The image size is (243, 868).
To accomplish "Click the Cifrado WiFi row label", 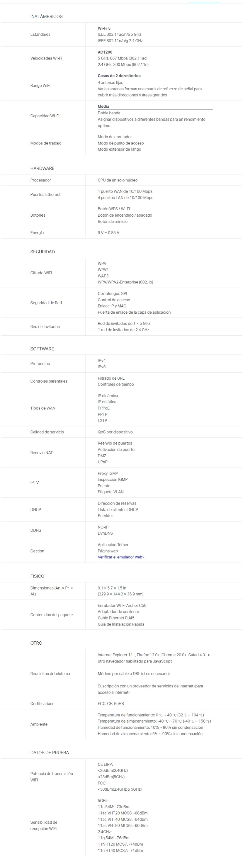I will click(x=41, y=273).
